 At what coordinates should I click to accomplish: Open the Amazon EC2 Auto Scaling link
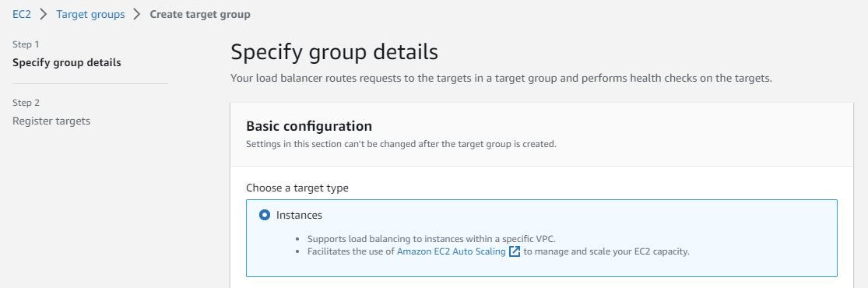pos(452,251)
